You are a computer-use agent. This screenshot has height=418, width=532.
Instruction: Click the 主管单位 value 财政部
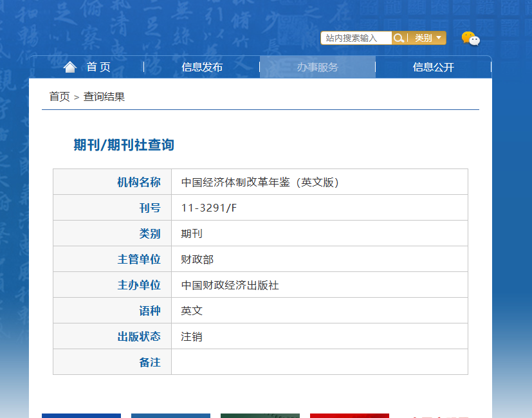[x=197, y=259]
